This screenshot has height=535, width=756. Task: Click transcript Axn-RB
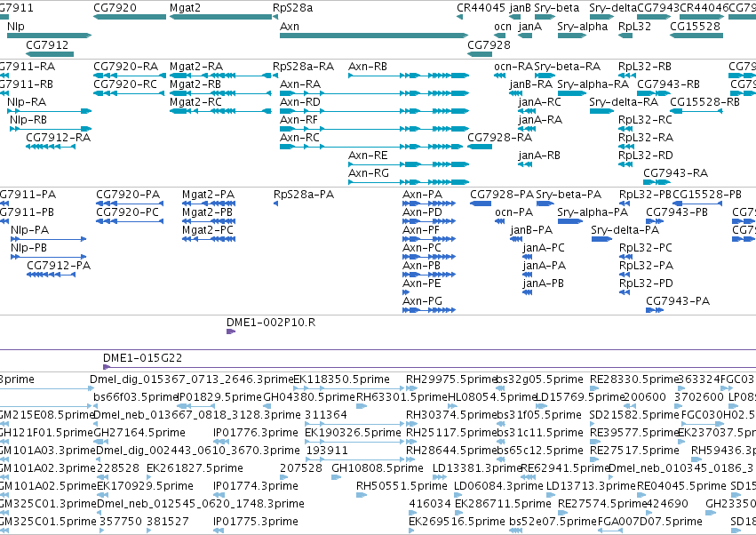(368, 67)
